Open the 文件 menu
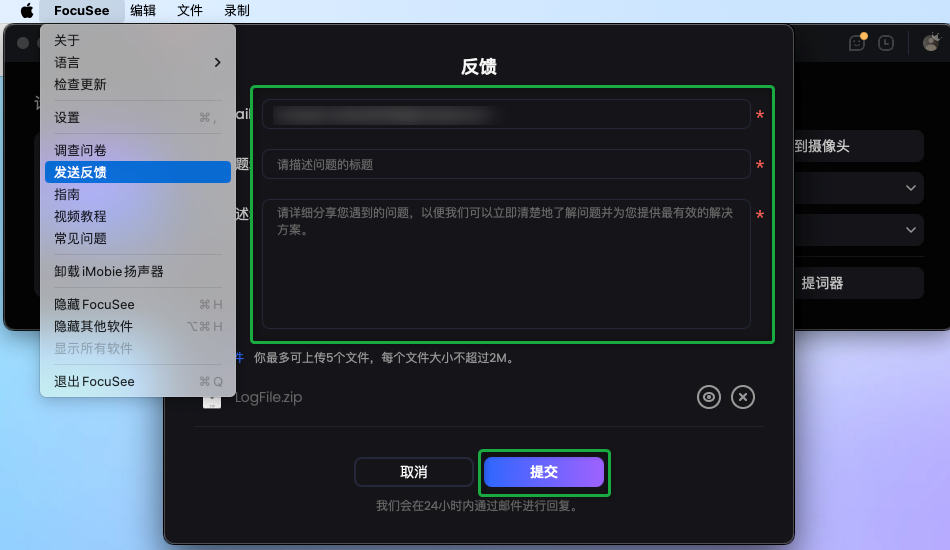 click(190, 11)
